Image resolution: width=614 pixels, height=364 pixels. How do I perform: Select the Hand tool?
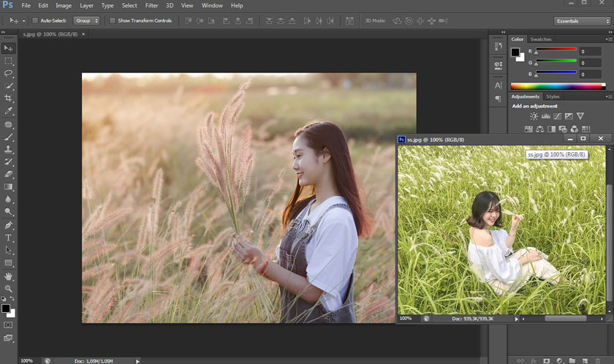click(x=9, y=276)
